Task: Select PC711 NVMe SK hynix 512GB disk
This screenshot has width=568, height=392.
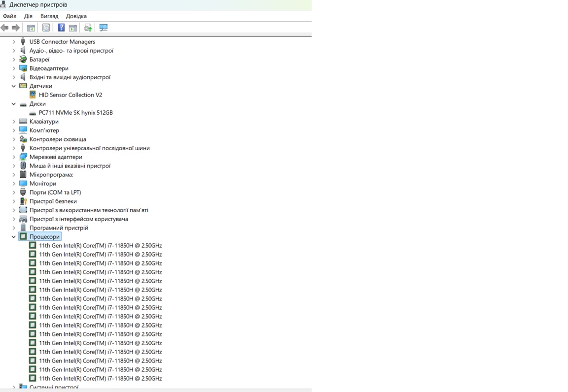Action: [x=76, y=113]
